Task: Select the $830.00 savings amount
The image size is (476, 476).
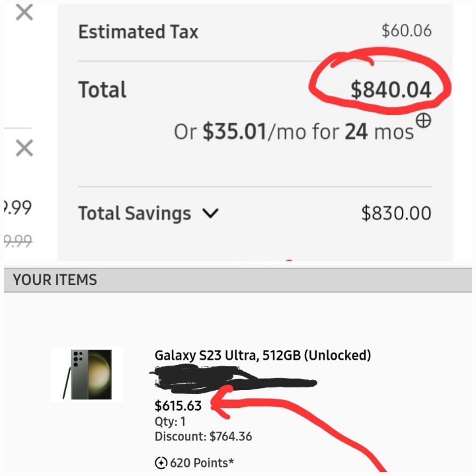Action: point(396,213)
